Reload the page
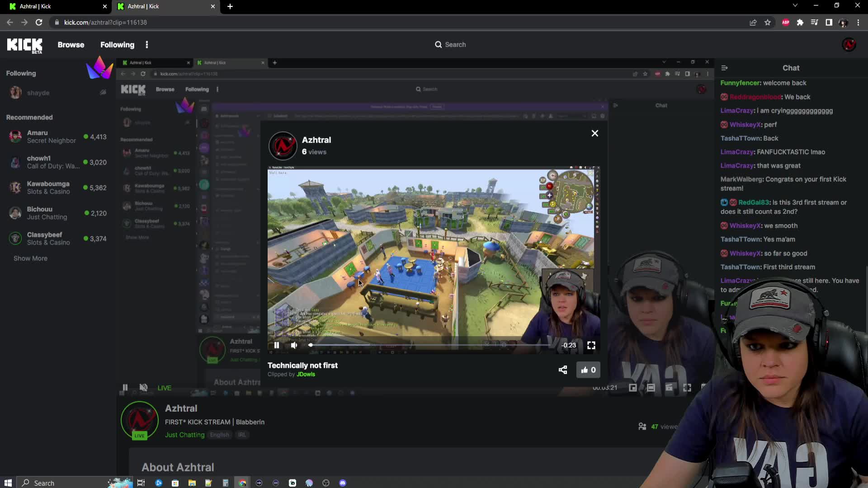This screenshot has height=488, width=868. pos(39,22)
